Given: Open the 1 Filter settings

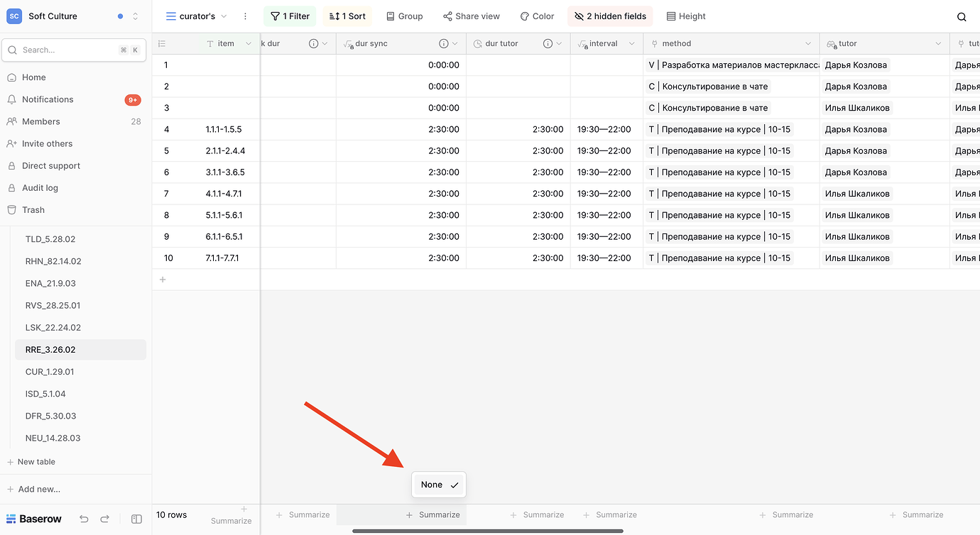Looking at the screenshot, I should click(x=290, y=16).
